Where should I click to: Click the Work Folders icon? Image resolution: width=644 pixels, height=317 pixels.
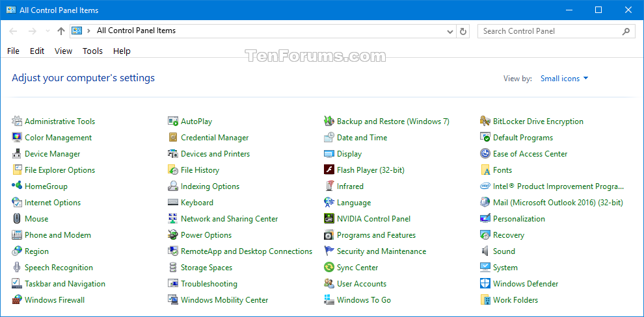(x=485, y=299)
